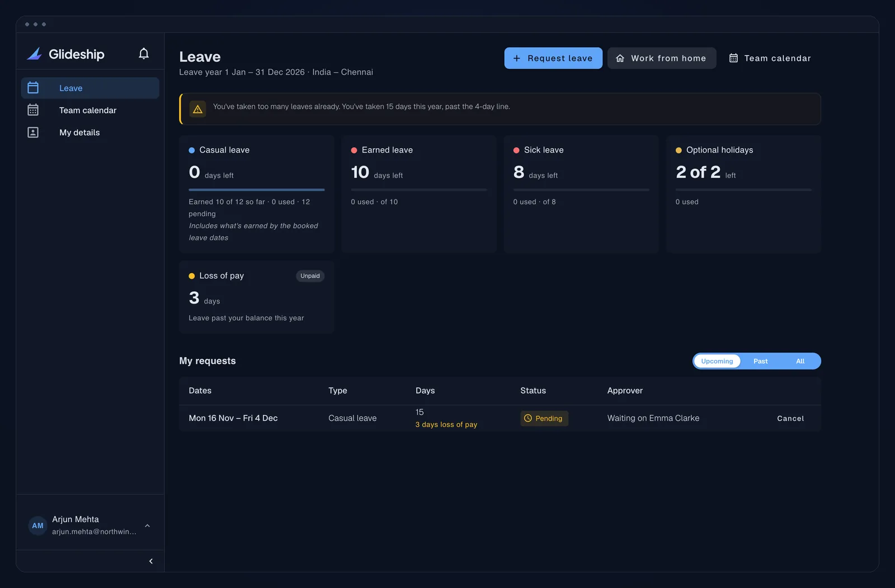
Task: Click the Unpaid badge
Action: coord(310,276)
